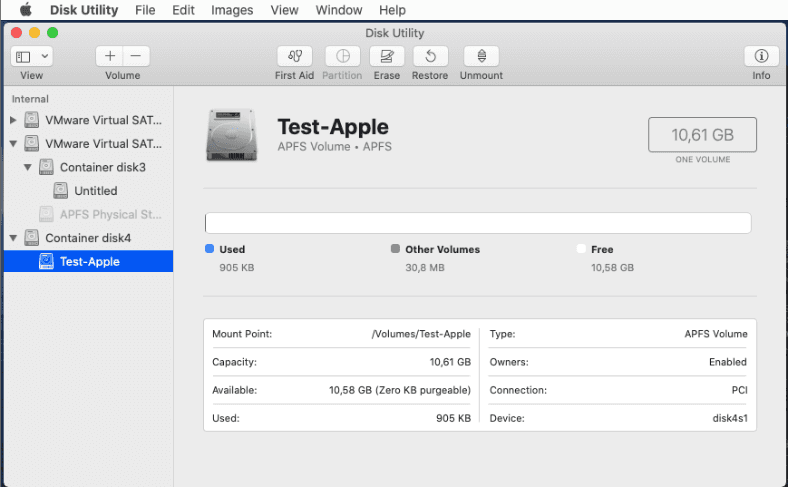The image size is (788, 487).
Task: Select Container disk3 in sidebar
Action: (x=88, y=167)
